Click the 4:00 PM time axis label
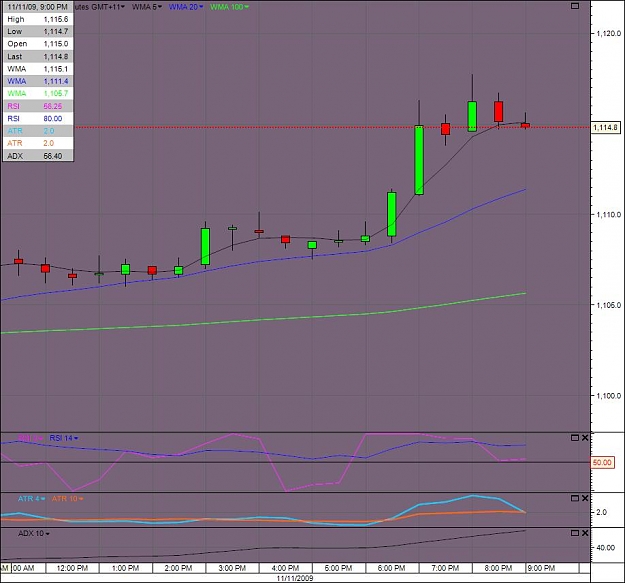 tap(285, 568)
